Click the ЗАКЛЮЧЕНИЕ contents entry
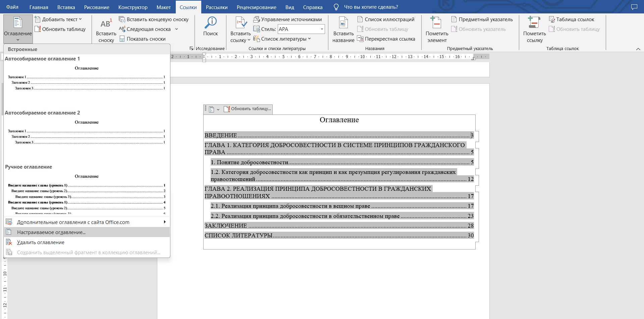 pos(339,226)
